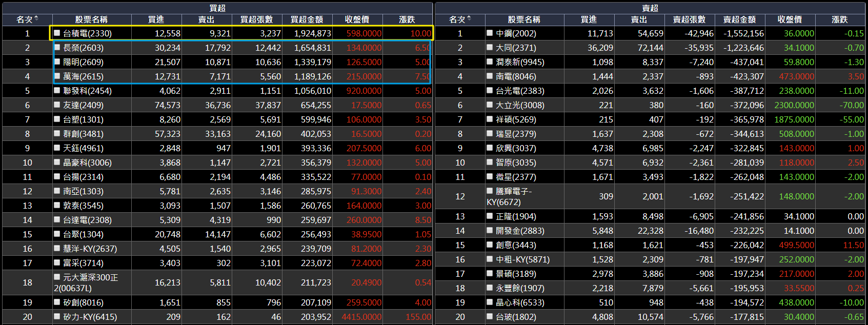Tick the checkbox for 矽力-KY(6415)
This screenshot has width=868, height=325.
click(57, 316)
